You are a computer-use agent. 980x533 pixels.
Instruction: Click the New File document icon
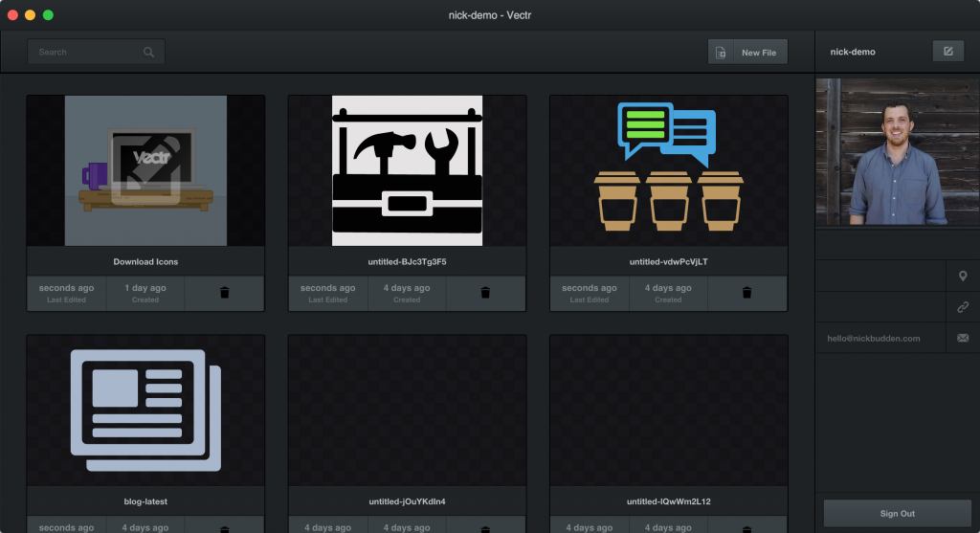721,53
